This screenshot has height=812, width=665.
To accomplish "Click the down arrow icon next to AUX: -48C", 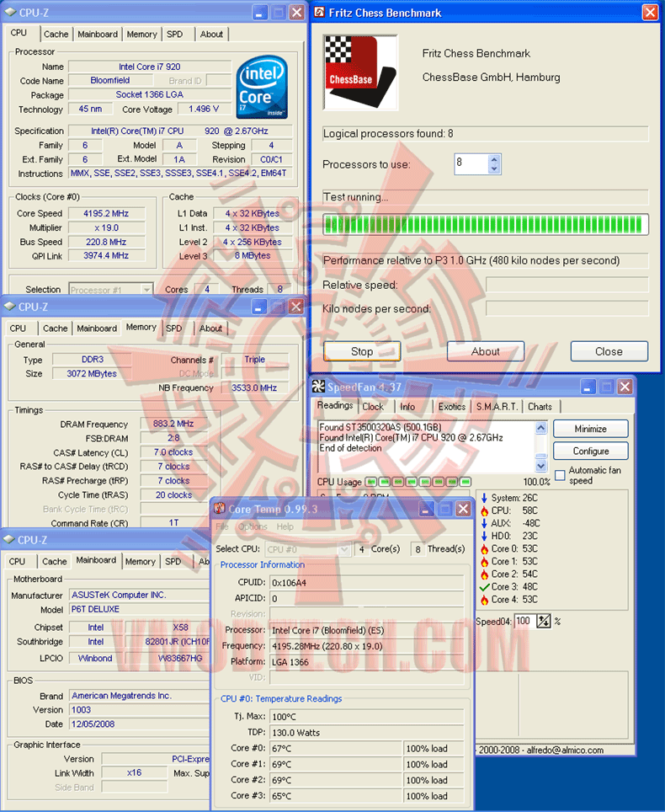I will click(x=484, y=523).
